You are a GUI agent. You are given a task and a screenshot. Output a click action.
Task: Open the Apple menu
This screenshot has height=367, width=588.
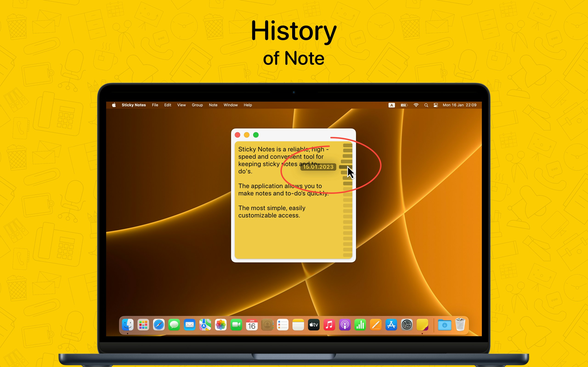coord(114,105)
